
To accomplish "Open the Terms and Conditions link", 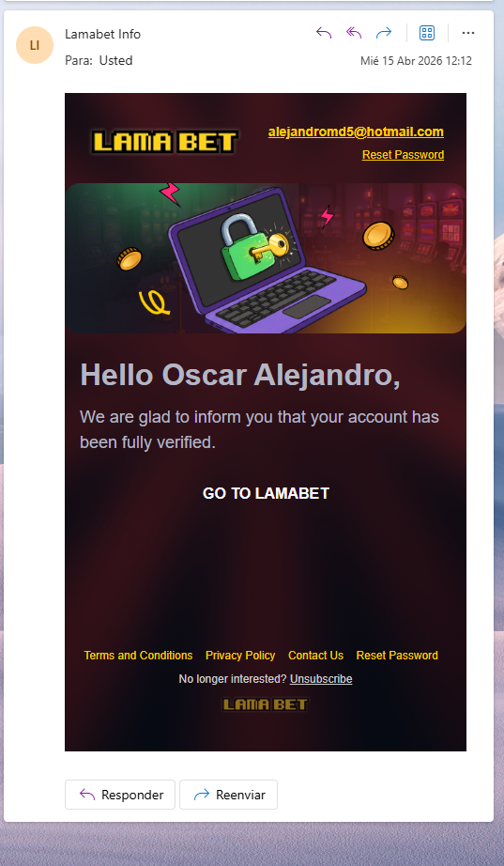I will click(138, 656).
